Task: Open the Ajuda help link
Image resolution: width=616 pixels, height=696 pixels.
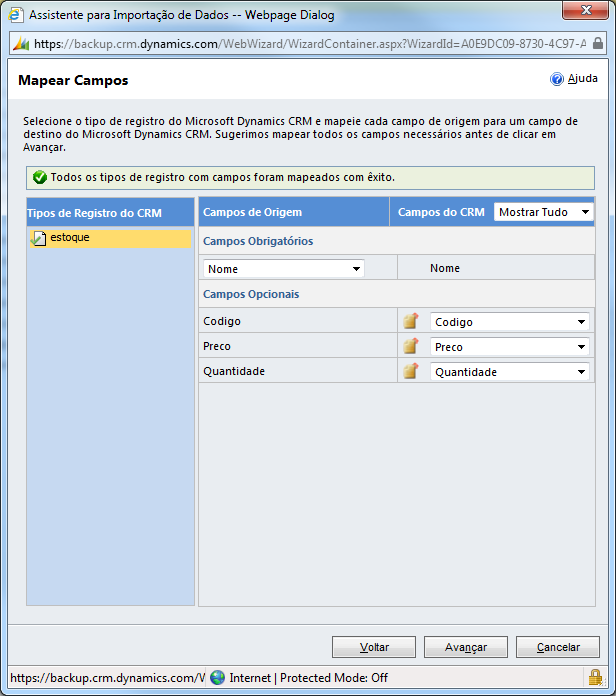Action: pos(582,79)
